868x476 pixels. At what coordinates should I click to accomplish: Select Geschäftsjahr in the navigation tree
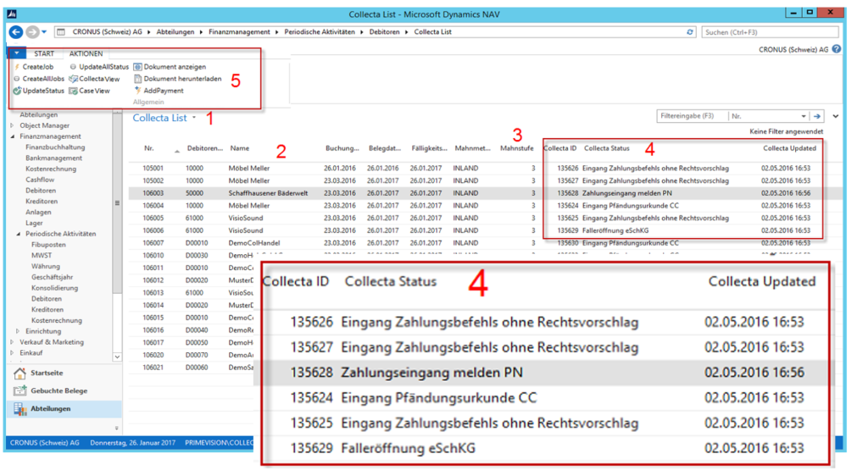tap(52, 277)
